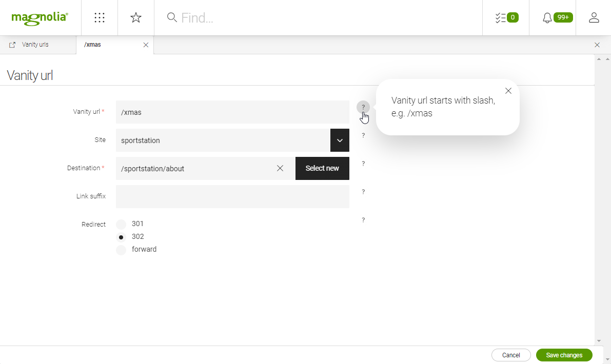Switch to the Vanity urls tab
The image size is (611, 364).
click(x=35, y=45)
